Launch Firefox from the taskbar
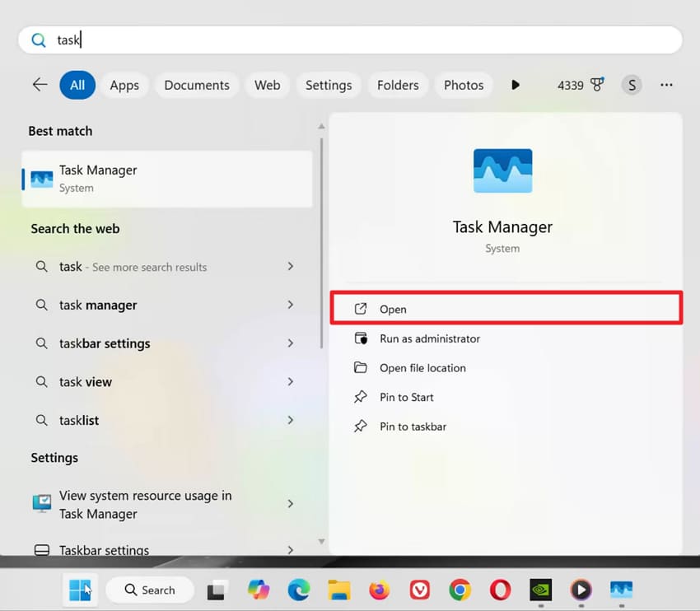 (x=380, y=590)
